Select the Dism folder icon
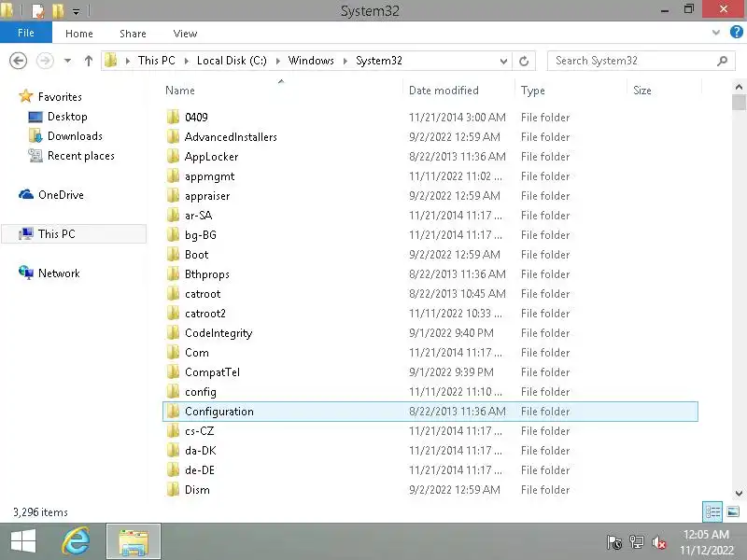 [173, 489]
